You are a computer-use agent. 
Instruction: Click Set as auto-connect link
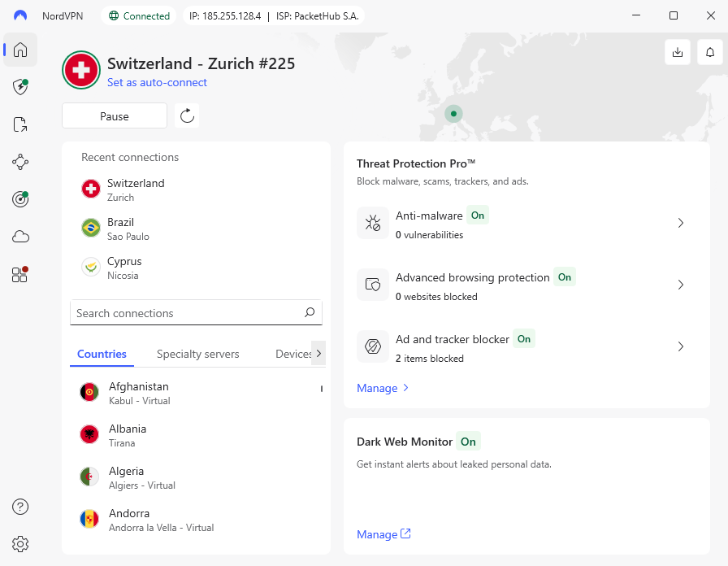157,82
